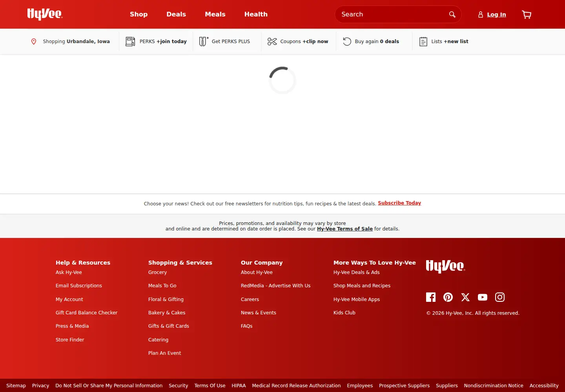Open Hy-Vee Mobile Apps link
Image resolution: width=565 pixels, height=392 pixels.
pos(357,299)
